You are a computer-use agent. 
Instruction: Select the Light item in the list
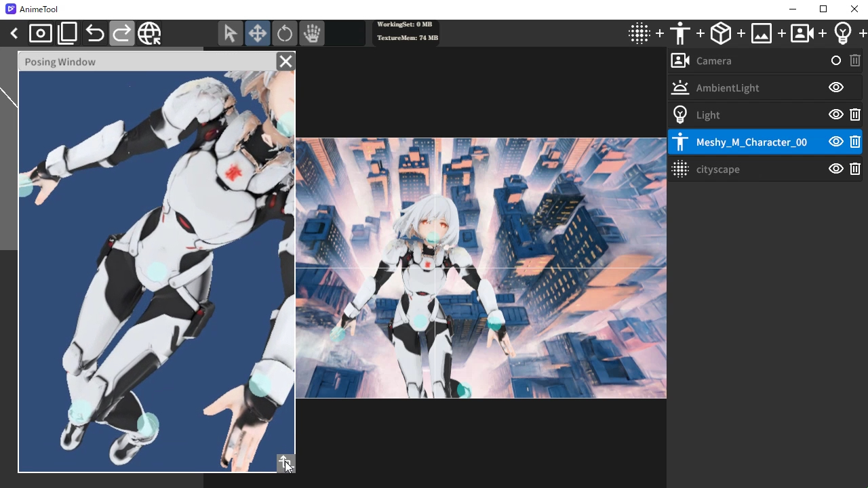tap(765, 115)
